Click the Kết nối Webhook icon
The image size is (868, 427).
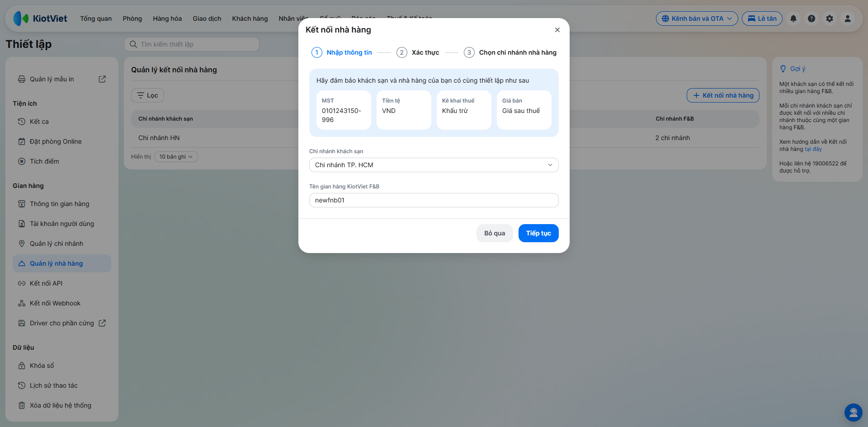pyautogui.click(x=22, y=303)
